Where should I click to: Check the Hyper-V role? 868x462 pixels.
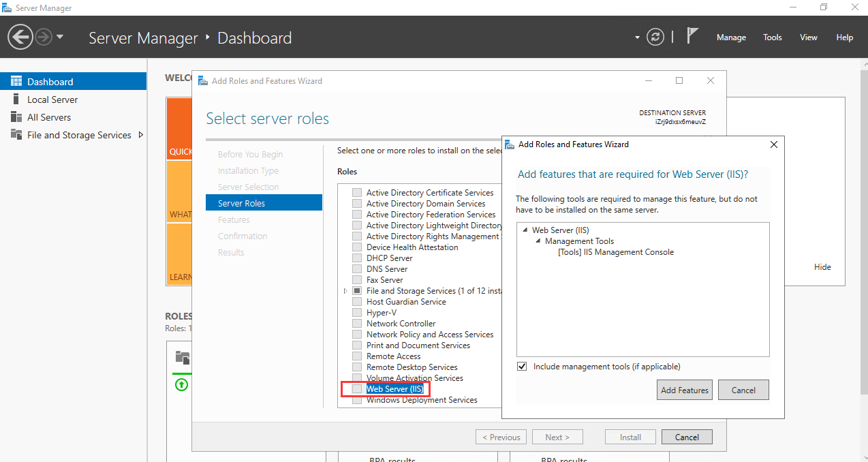coord(357,312)
